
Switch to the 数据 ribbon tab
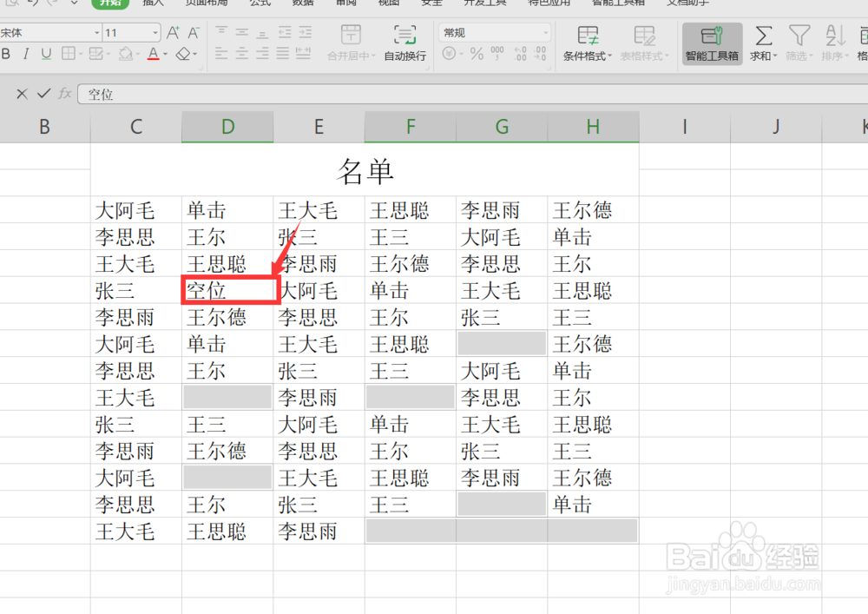tap(303, 3)
